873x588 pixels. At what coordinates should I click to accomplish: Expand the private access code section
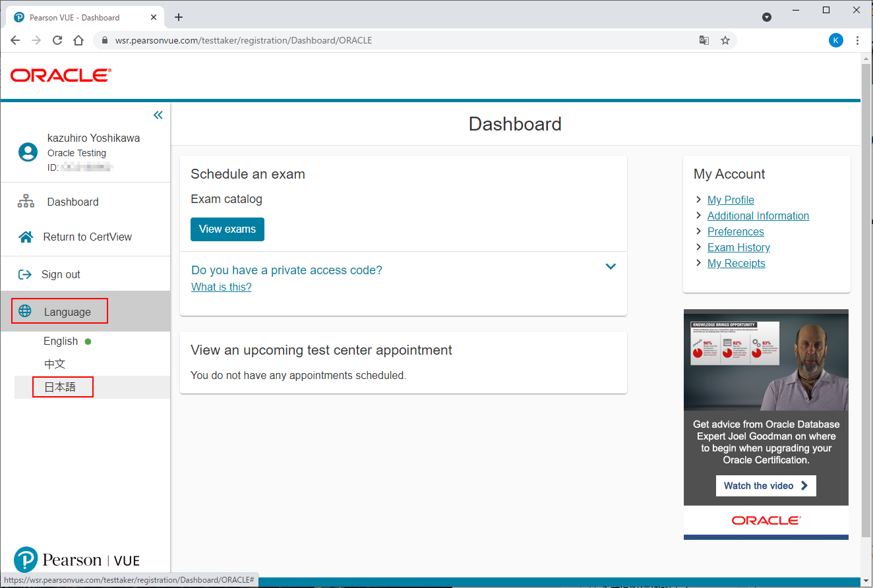pos(611,266)
